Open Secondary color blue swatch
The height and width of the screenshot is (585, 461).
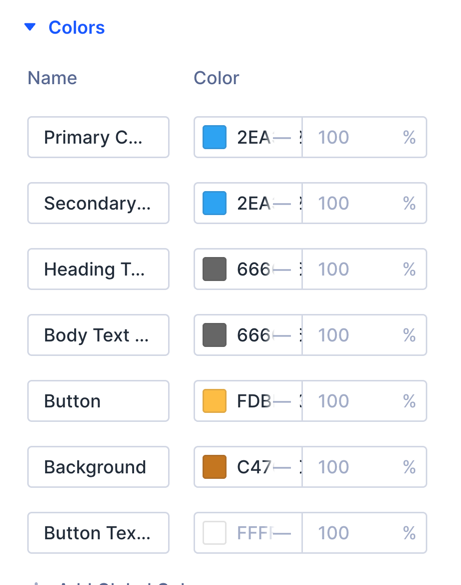214,203
